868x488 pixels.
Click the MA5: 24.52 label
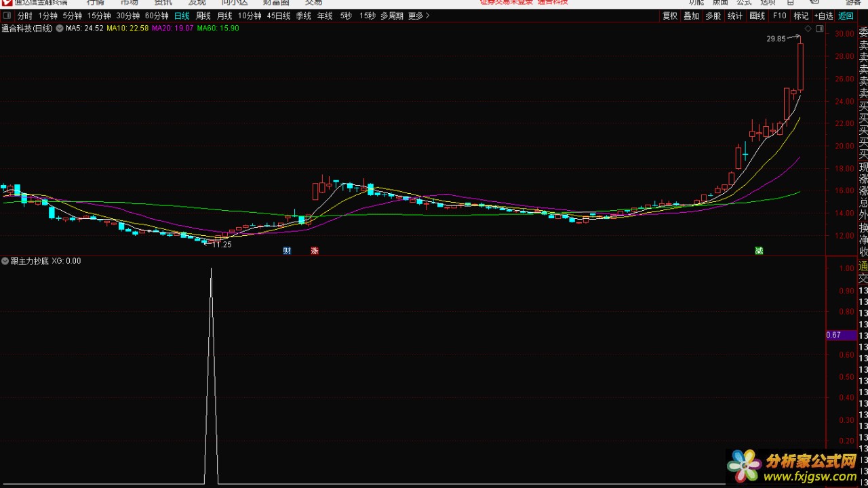click(x=85, y=28)
